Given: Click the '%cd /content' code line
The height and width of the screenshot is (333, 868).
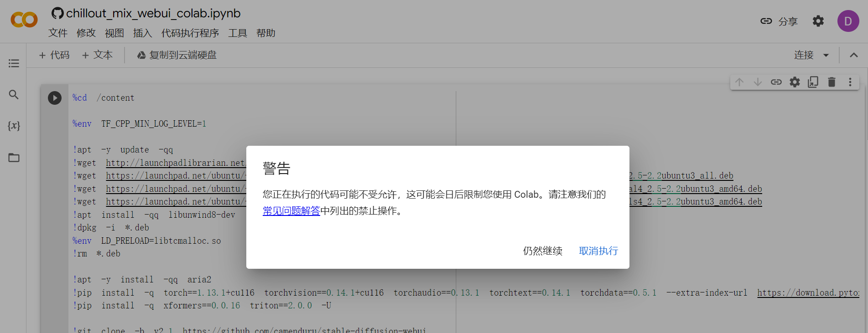Looking at the screenshot, I should [x=104, y=98].
